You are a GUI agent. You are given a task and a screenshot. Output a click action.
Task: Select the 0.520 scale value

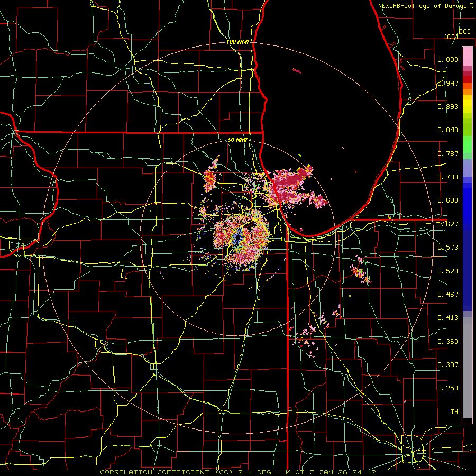[x=448, y=271]
